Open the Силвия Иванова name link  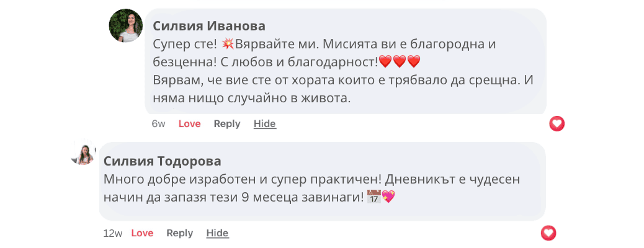209,26
